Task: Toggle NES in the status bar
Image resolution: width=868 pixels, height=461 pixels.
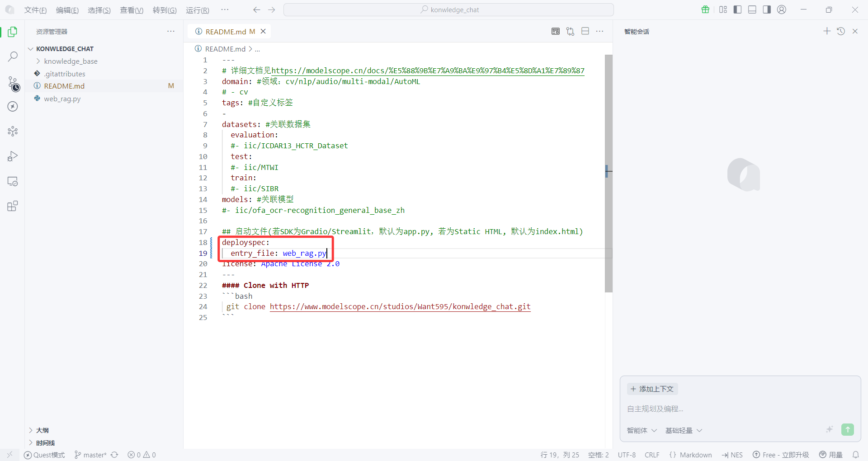Action: pos(732,455)
